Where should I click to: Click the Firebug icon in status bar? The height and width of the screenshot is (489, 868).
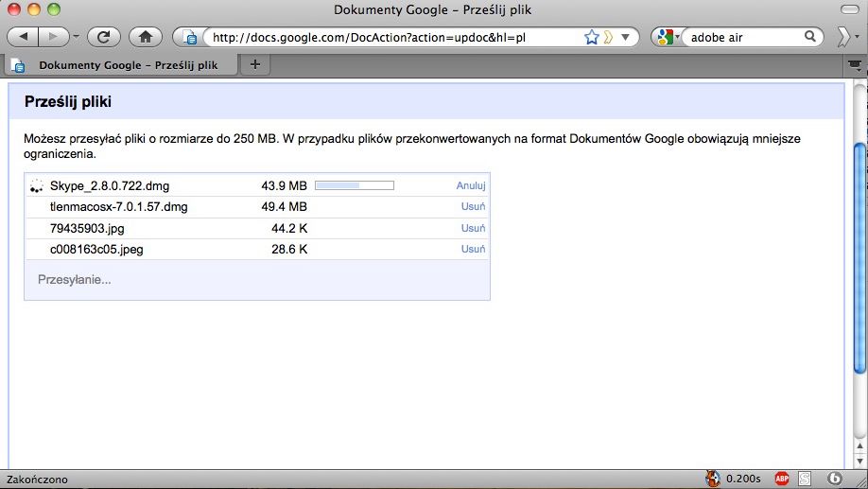pyautogui.click(x=712, y=479)
